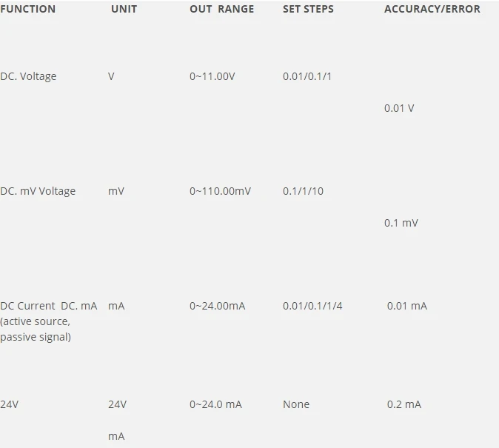Viewport: 499px width, 448px height.
Task: Click the UNIT column header
Action: 124,9
